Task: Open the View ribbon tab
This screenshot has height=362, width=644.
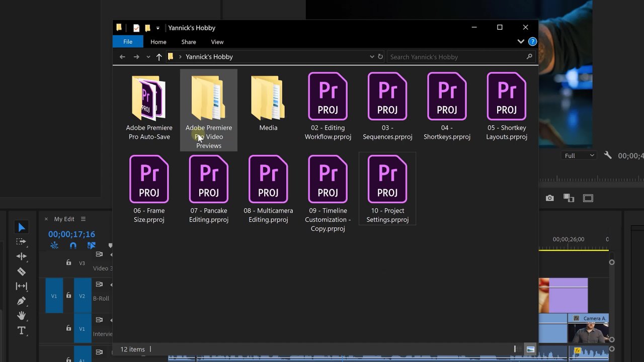Action: (x=217, y=42)
